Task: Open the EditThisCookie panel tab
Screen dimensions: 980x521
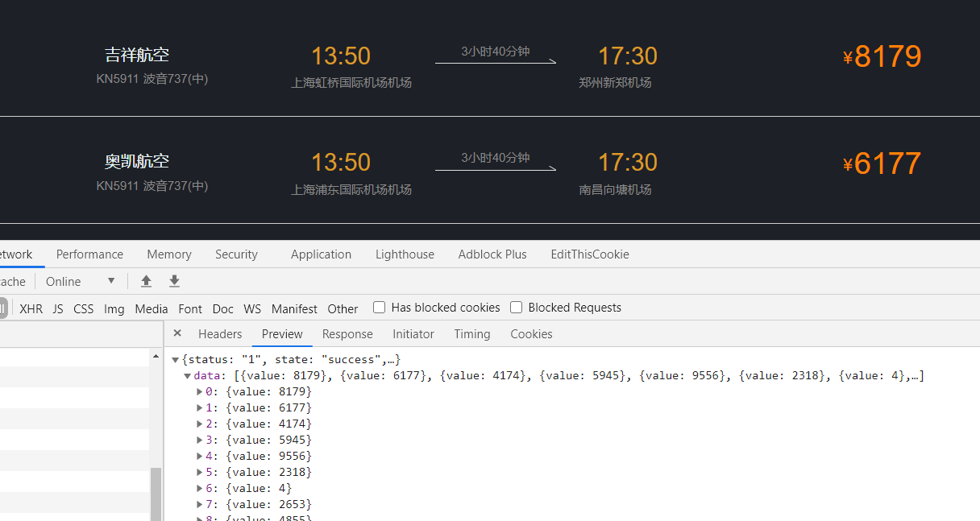Action: (x=590, y=254)
